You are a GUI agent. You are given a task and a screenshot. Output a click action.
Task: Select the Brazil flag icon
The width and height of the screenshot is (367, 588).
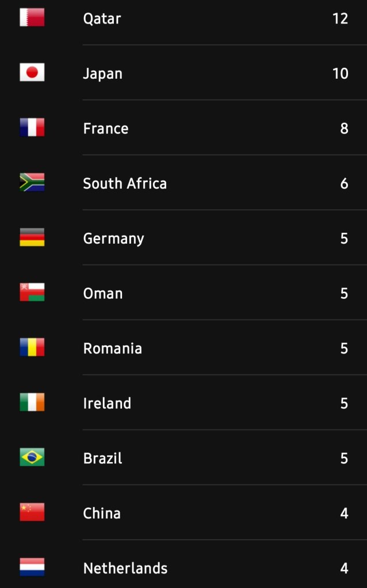32,458
